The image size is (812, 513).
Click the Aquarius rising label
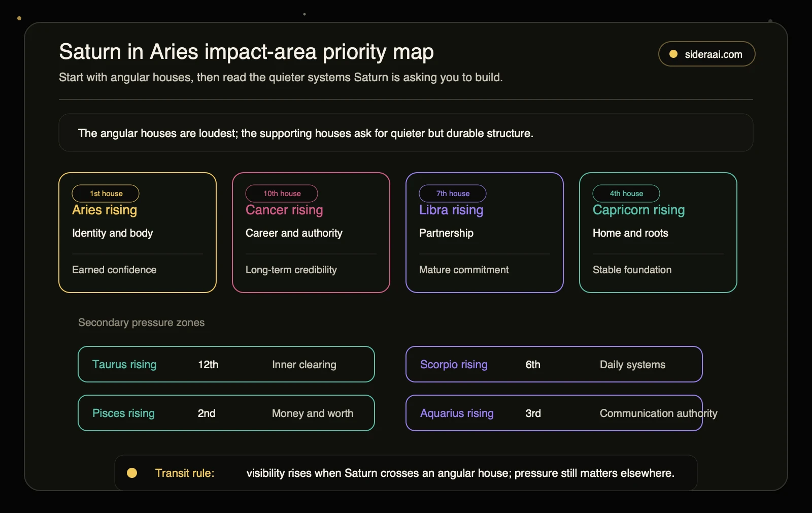pyautogui.click(x=457, y=413)
